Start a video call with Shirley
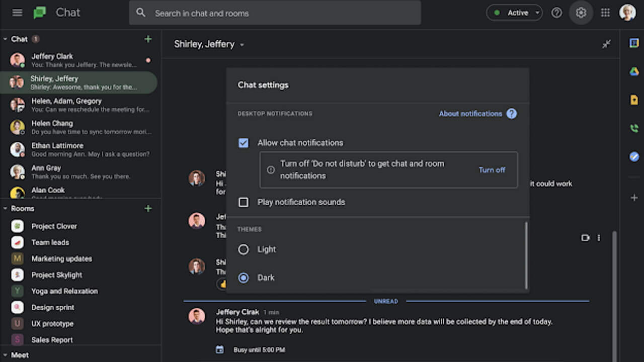The height and width of the screenshot is (362, 644). coord(585,238)
